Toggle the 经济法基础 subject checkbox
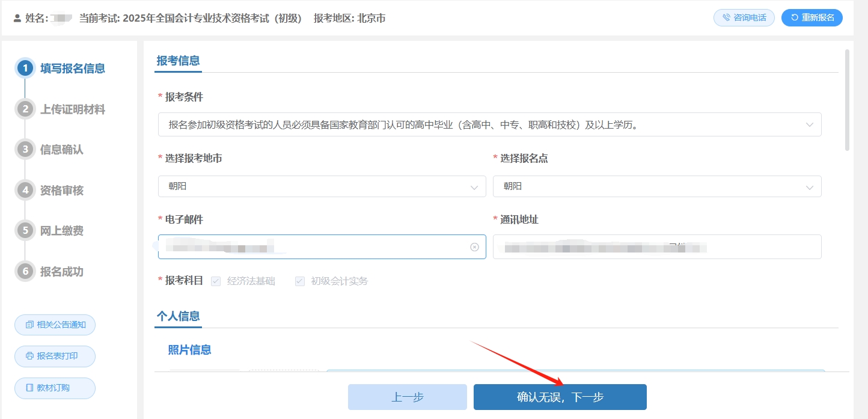 pyautogui.click(x=215, y=281)
